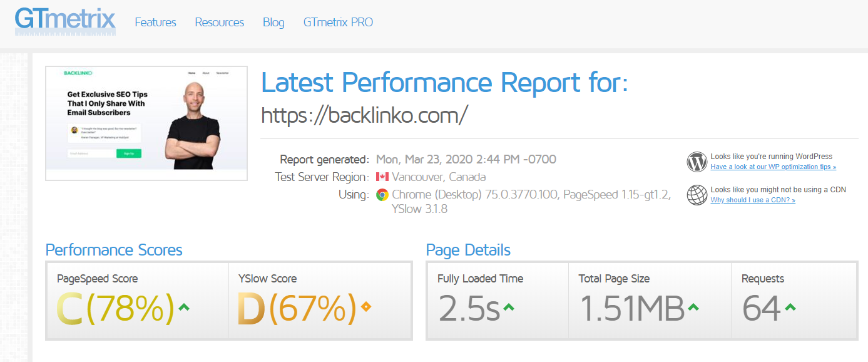Click the 'Report generated:' label
Image resolution: width=868 pixels, height=362 pixels.
point(325,159)
